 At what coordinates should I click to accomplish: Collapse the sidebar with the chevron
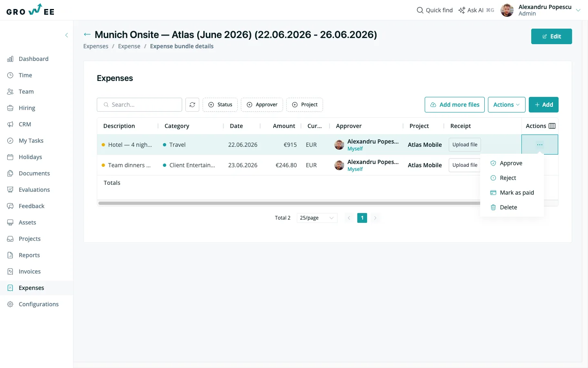67,35
